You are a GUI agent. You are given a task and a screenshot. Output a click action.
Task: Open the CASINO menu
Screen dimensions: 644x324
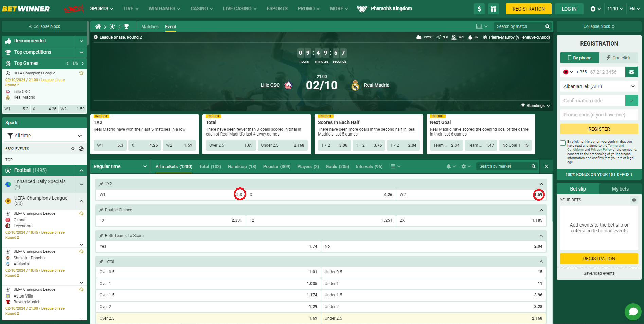point(202,8)
